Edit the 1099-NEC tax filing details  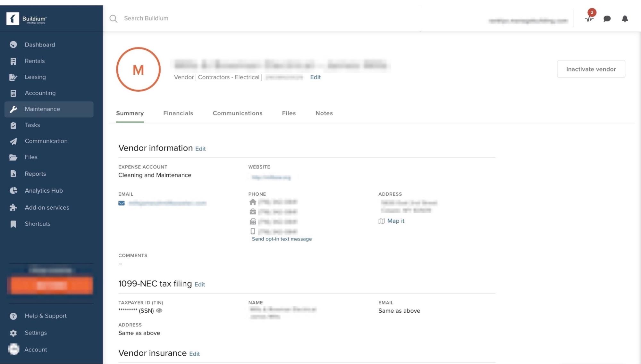[200, 285]
